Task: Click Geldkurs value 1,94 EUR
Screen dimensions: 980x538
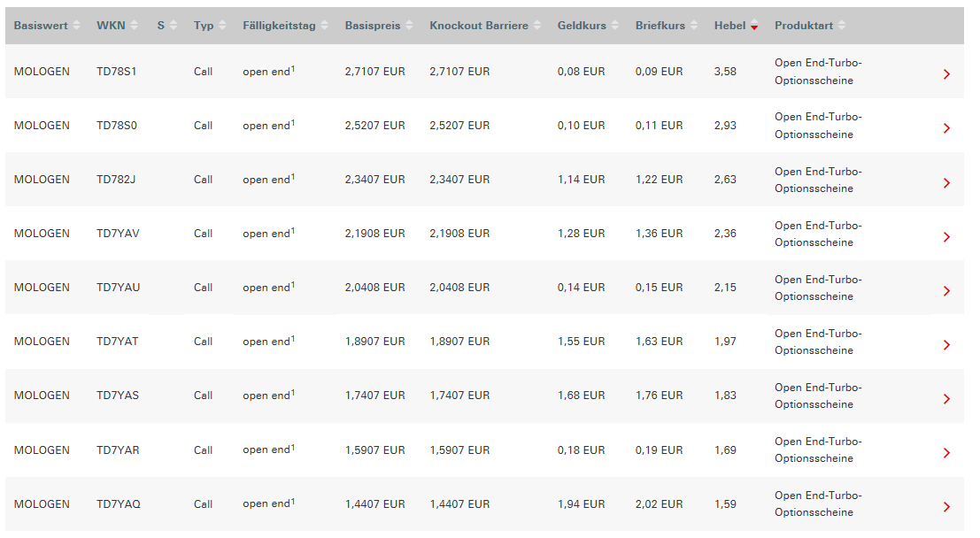Action: [x=582, y=504]
